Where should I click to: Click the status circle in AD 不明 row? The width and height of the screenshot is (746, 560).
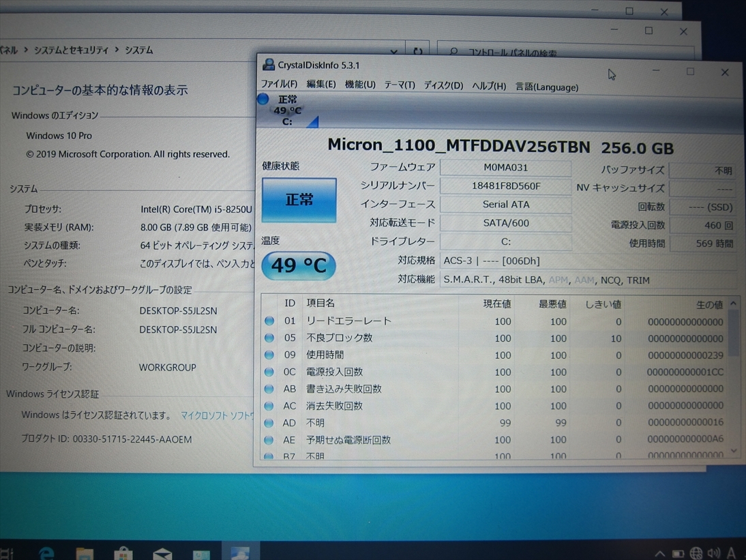click(269, 423)
